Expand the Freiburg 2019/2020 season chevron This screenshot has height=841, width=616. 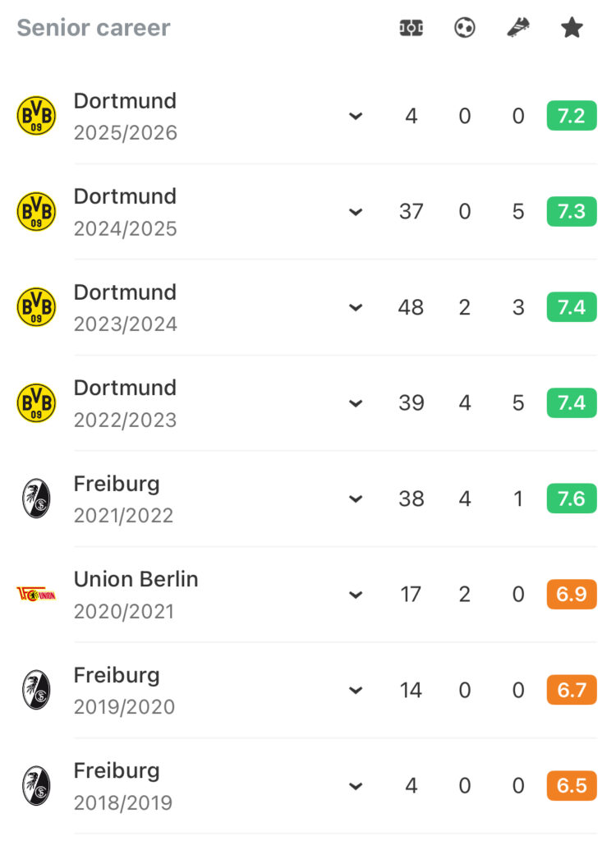[x=356, y=690]
